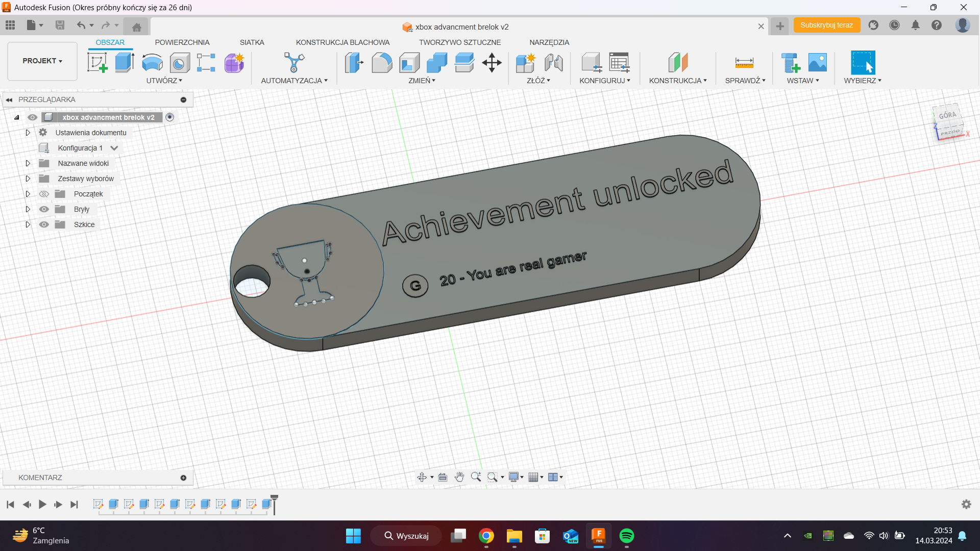980x551 pixels.
Task: Select the Create Form tool
Action: 234,63
